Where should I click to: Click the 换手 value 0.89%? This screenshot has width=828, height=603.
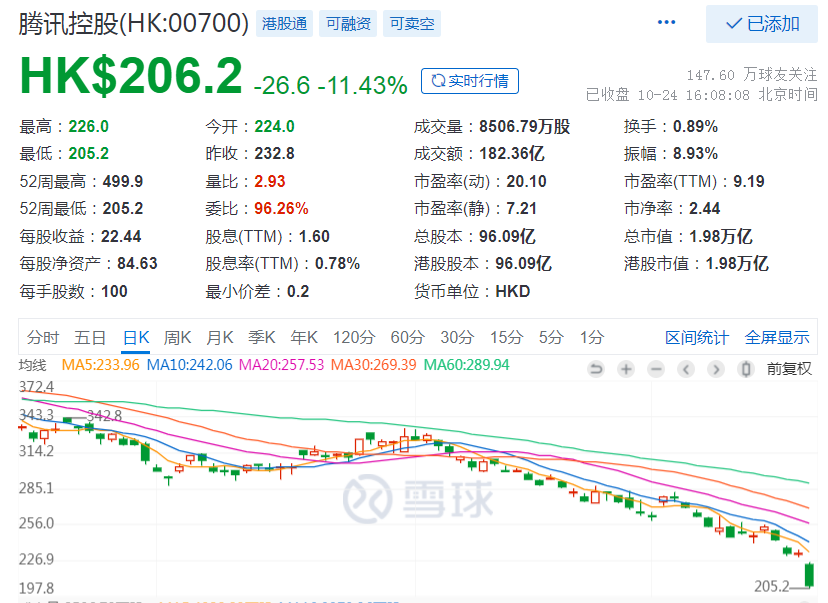pos(695,127)
